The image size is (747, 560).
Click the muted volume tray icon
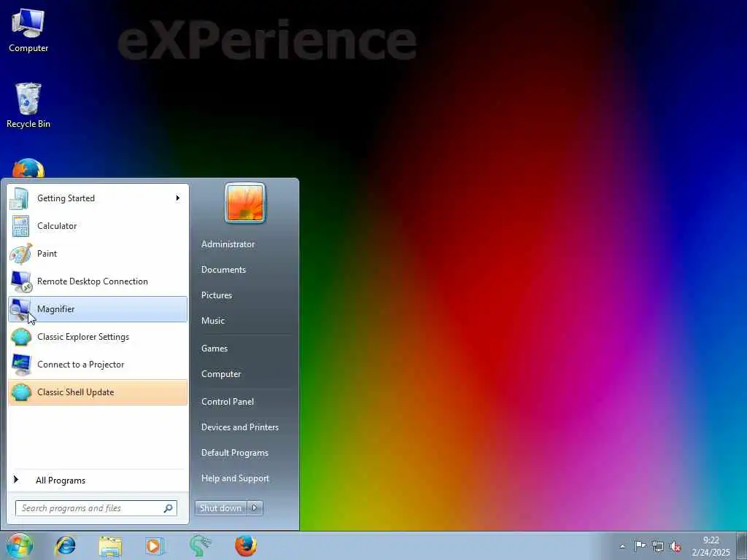click(x=676, y=546)
